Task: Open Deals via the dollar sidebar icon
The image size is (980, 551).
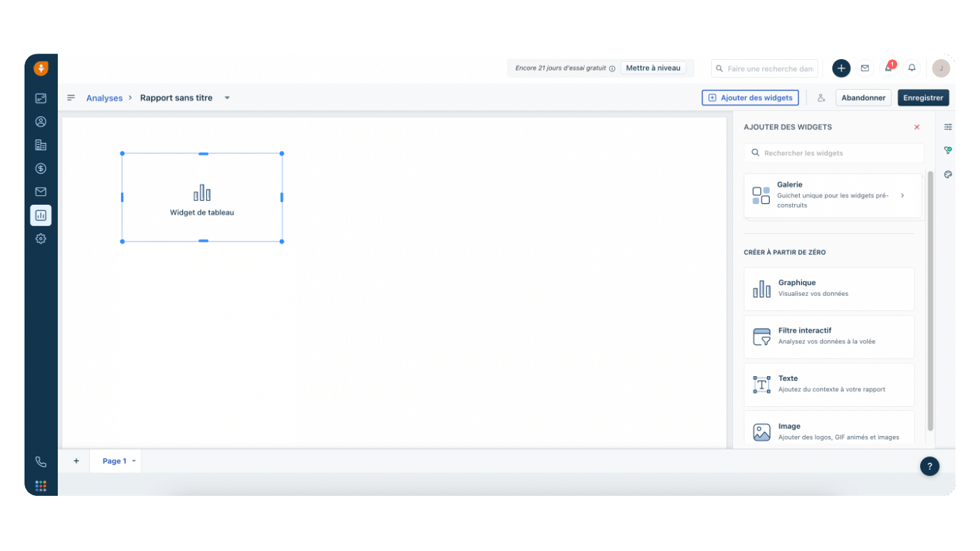Action: pyautogui.click(x=41, y=168)
